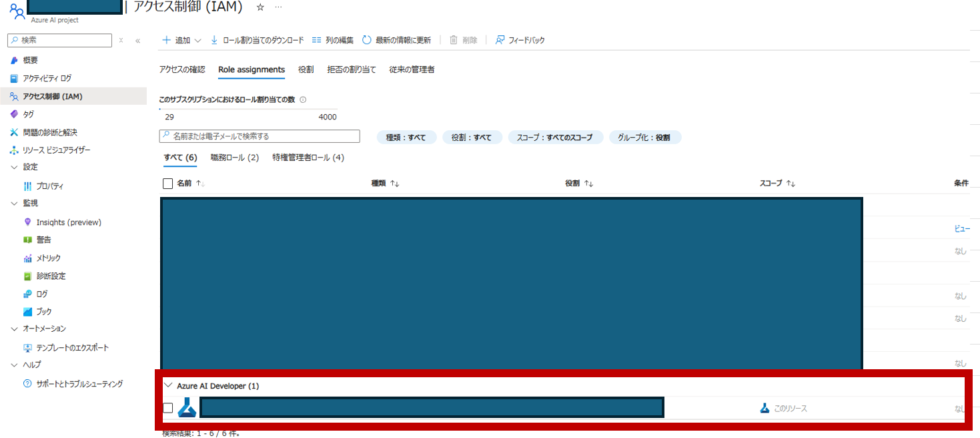This screenshot has height=438, width=980.
Task: Click the Azure AI Developer row's flask icon
Action: pyautogui.click(x=187, y=408)
